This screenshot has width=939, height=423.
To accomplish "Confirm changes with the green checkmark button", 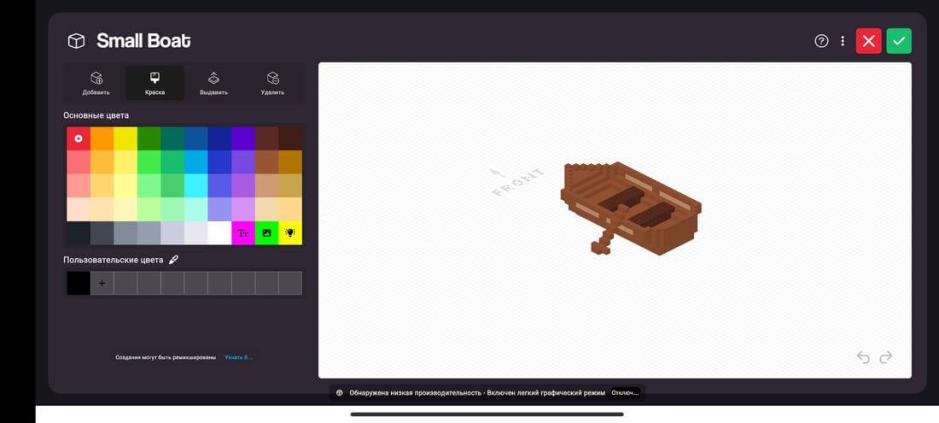I will (899, 41).
